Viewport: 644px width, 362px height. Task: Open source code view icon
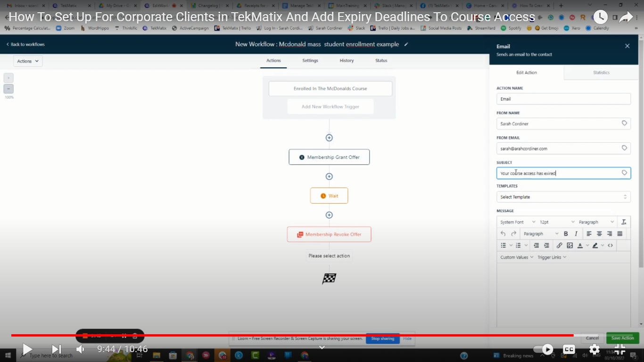point(610,246)
